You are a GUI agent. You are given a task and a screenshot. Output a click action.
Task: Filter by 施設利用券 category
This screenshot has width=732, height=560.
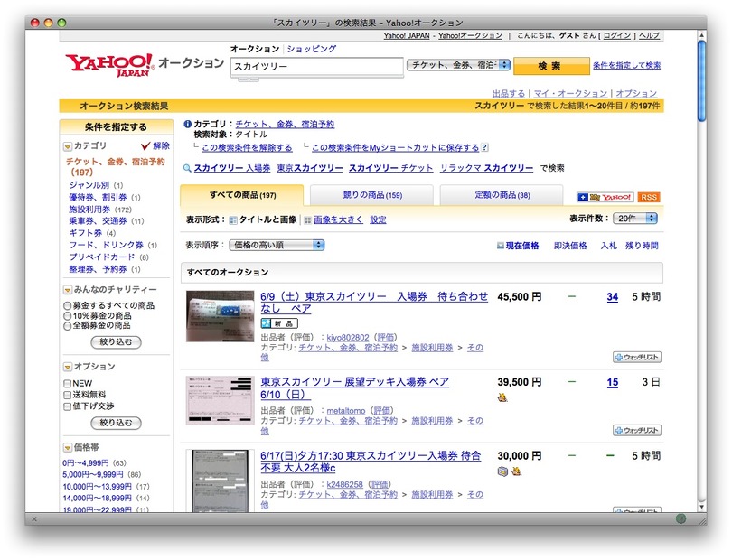tap(89, 210)
